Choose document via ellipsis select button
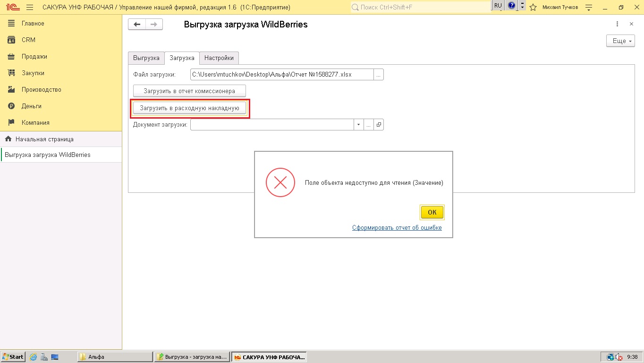 [x=369, y=125]
